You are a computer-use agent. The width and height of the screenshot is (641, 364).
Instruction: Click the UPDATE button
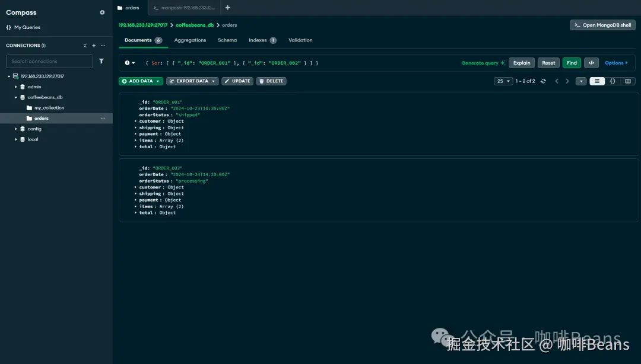[x=237, y=81]
